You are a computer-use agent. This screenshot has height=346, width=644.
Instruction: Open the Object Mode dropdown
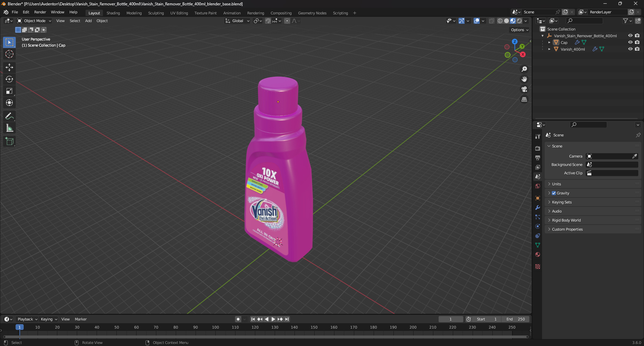point(34,21)
